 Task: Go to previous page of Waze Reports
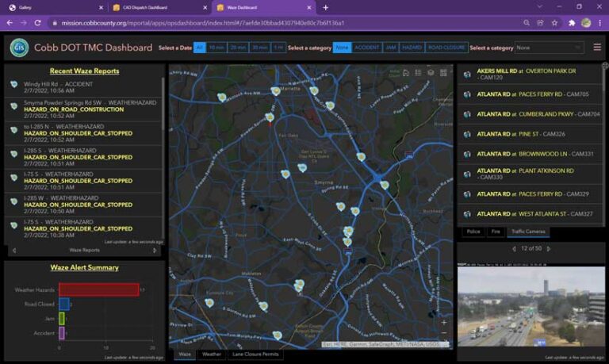pos(14,251)
